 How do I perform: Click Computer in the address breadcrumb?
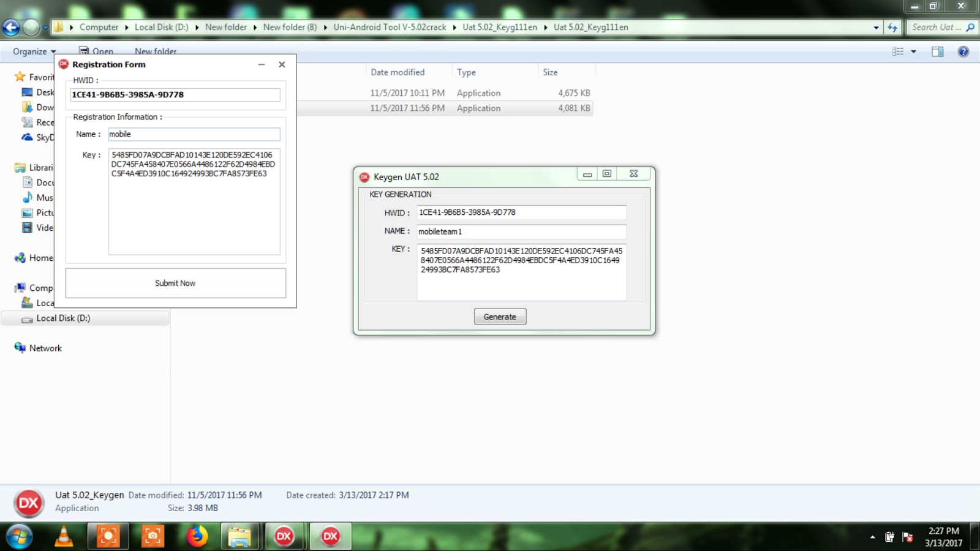[99, 27]
